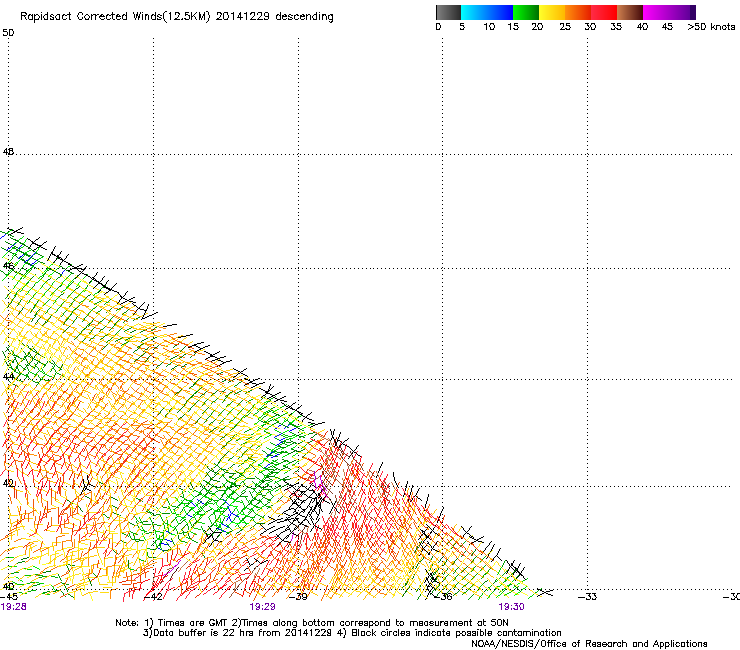Click the longitude label '-45'
740x650 pixels.
(9, 597)
